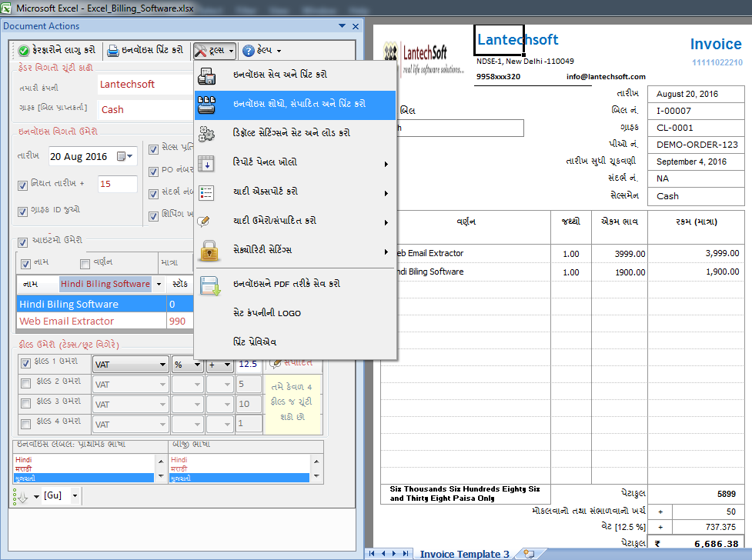This screenshot has width=752, height=560.
Task: Go to last sheet navigation arrow
Action: point(406,553)
